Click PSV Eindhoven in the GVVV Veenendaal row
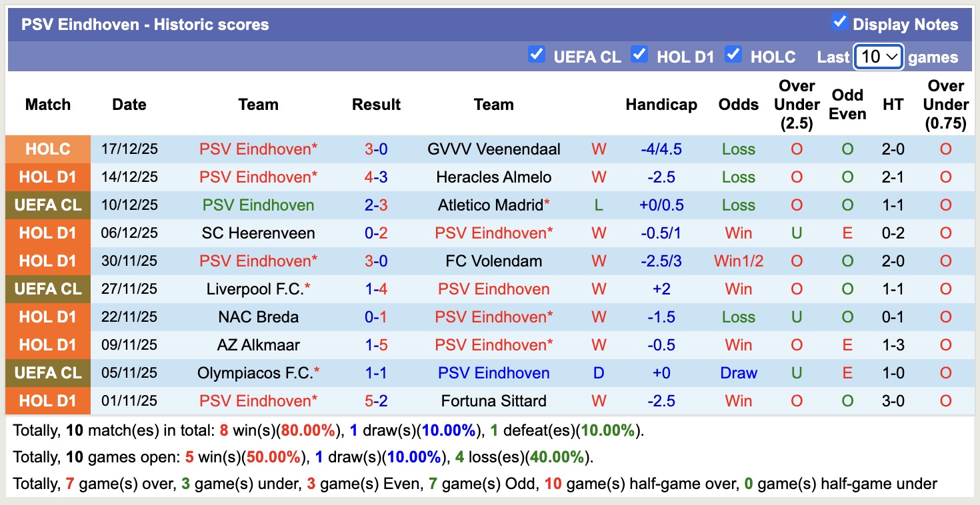 coord(258,149)
